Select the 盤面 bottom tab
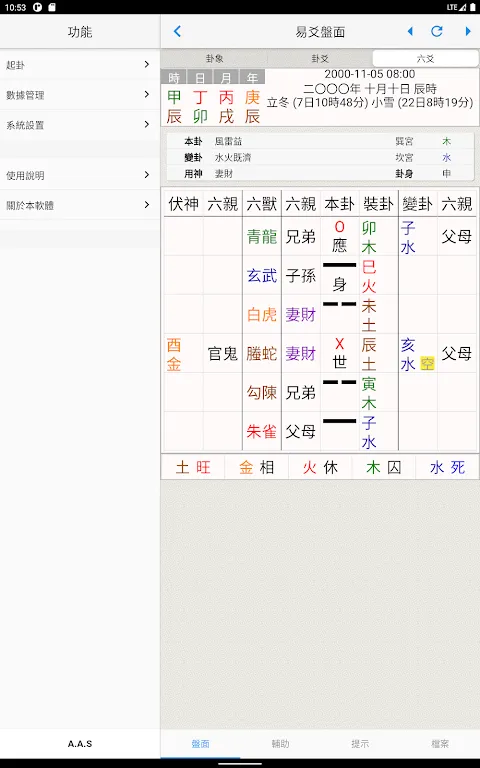This screenshot has width=480, height=768. coord(200,744)
